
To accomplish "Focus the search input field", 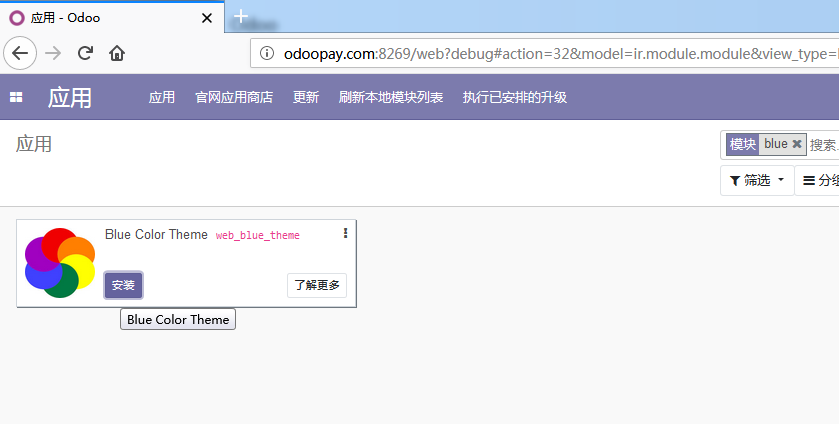I will pyautogui.click(x=823, y=145).
